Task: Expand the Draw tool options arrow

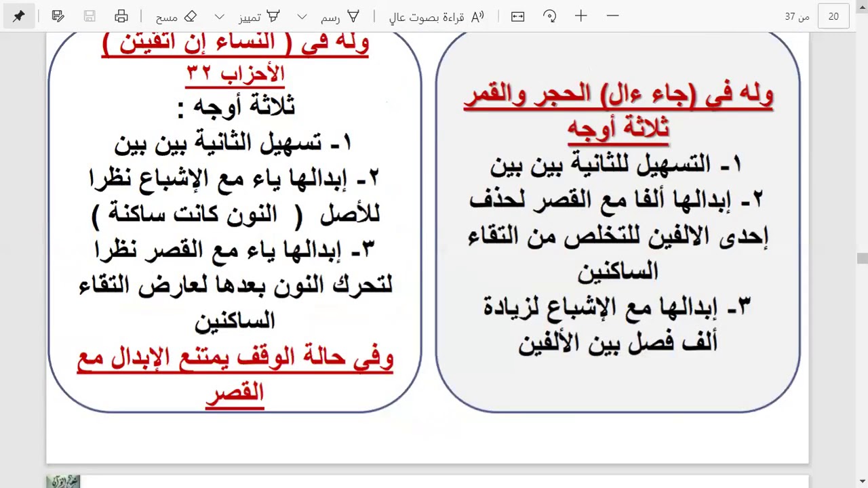Action: pyautogui.click(x=302, y=16)
